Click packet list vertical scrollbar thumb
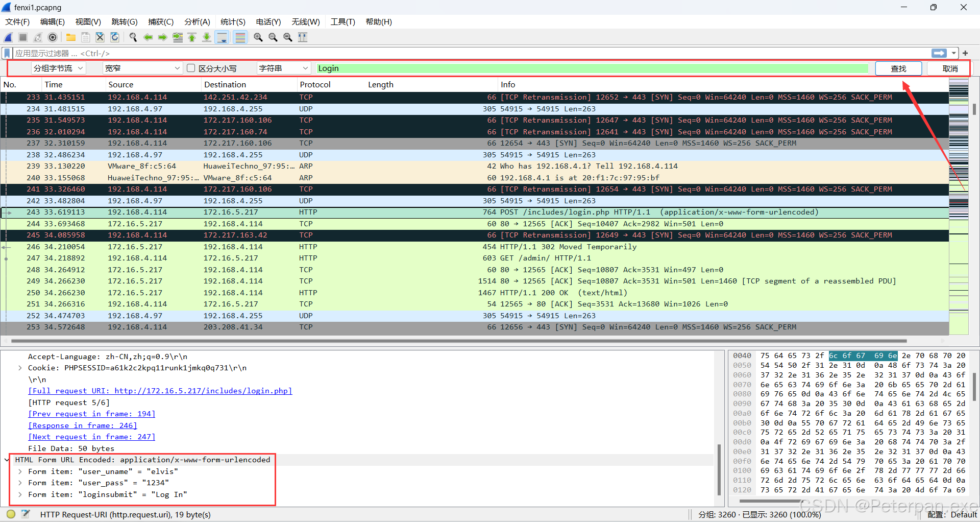This screenshot has height=522, width=980. pyautogui.click(x=974, y=109)
